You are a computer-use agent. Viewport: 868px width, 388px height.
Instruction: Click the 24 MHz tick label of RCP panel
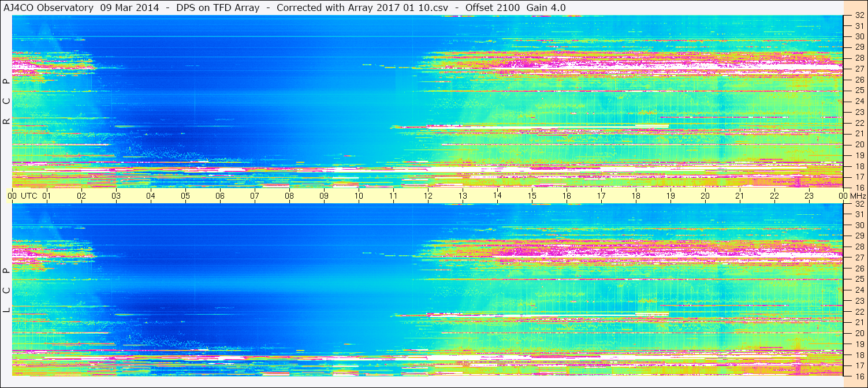[859, 101]
